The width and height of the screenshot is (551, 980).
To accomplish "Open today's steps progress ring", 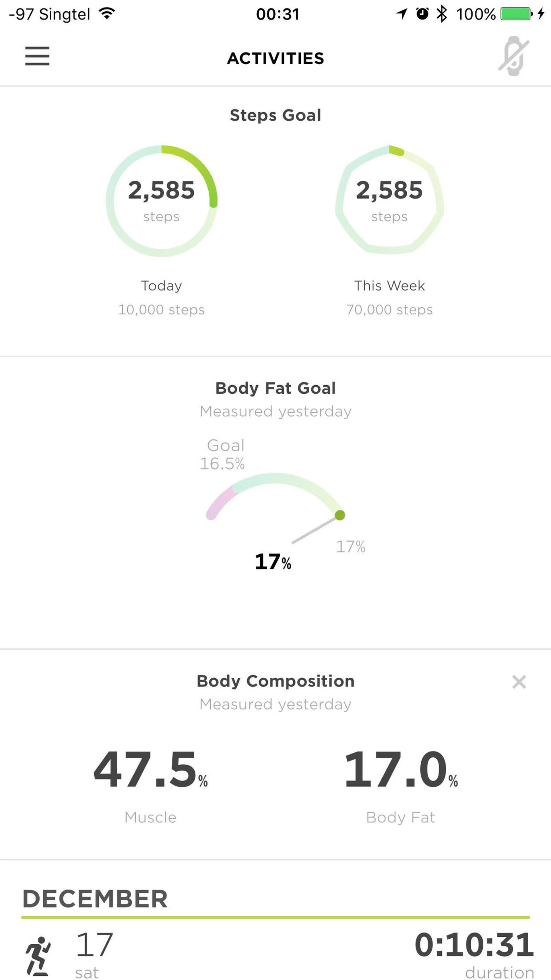I will coord(162,200).
